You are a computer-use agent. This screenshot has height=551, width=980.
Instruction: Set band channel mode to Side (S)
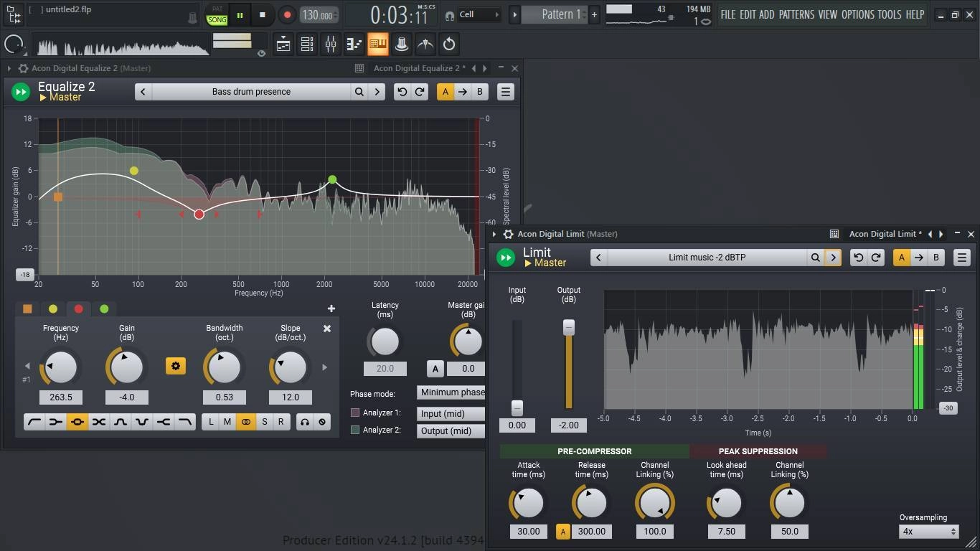(x=264, y=422)
